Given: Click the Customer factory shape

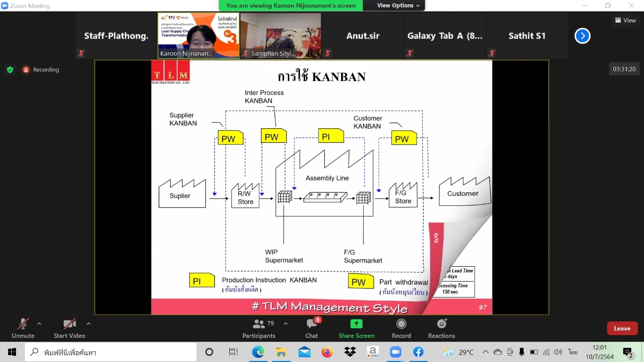Looking at the screenshot, I should [465, 191].
